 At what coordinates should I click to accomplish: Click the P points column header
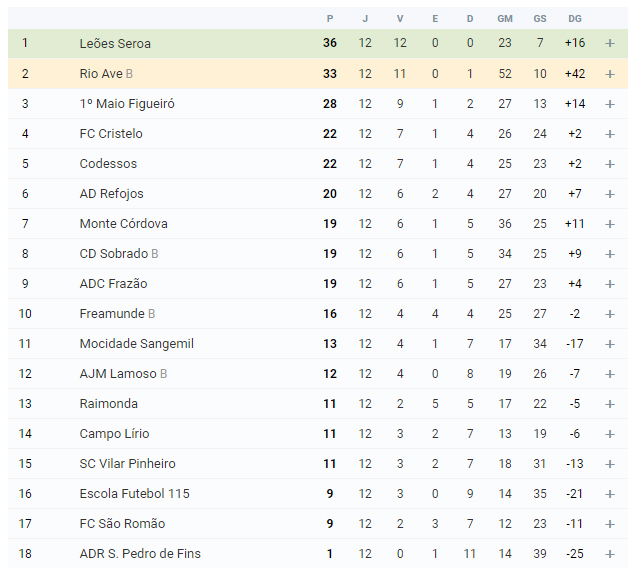tap(330, 19)
